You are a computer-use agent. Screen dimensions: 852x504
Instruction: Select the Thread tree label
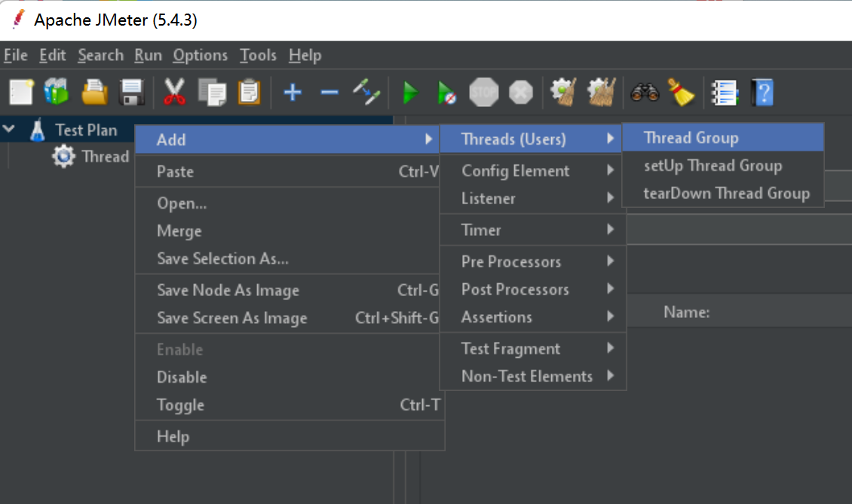106,157
